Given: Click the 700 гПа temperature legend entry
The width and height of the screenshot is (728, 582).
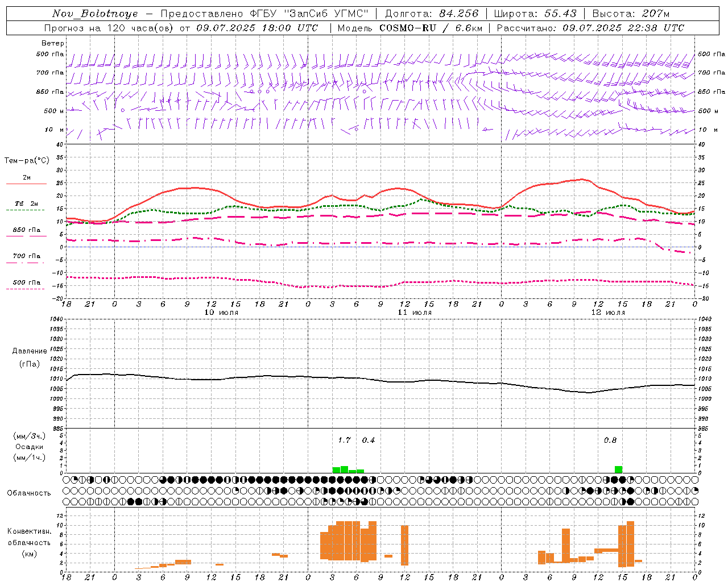Looking at the screenshot, I should point(26,256).
